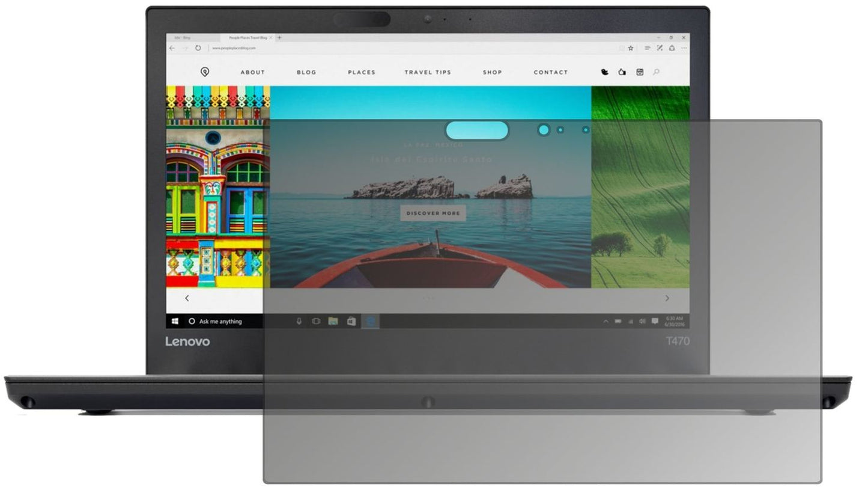The width and height of the screenshot is (868, 487).
Task: Click the Edge Share icon
Action: [672, 48]
